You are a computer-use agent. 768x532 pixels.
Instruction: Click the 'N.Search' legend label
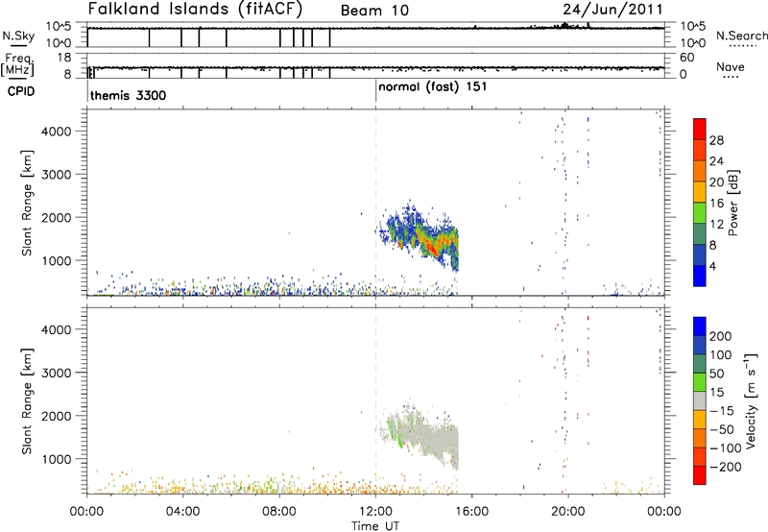(x=741, y=36)
